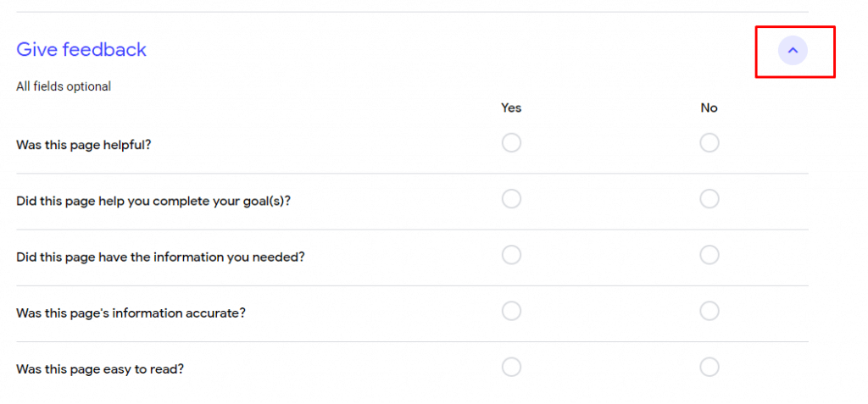Collapse the Give feedback section chevron

point(793,50)
